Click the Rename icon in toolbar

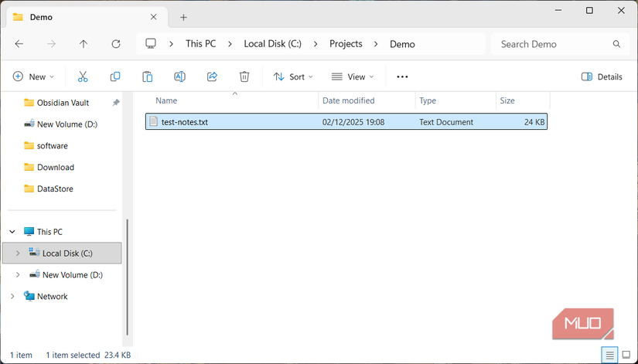[179, 77]
